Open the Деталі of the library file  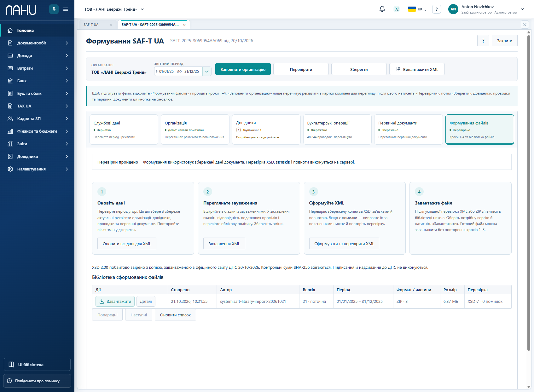[x=146, y=301]
